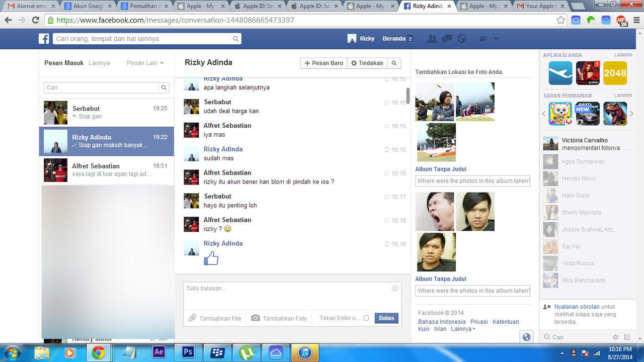Open the account menu arrow in header
The height and width of the screenshot is (362, 644).
(496, 39)
